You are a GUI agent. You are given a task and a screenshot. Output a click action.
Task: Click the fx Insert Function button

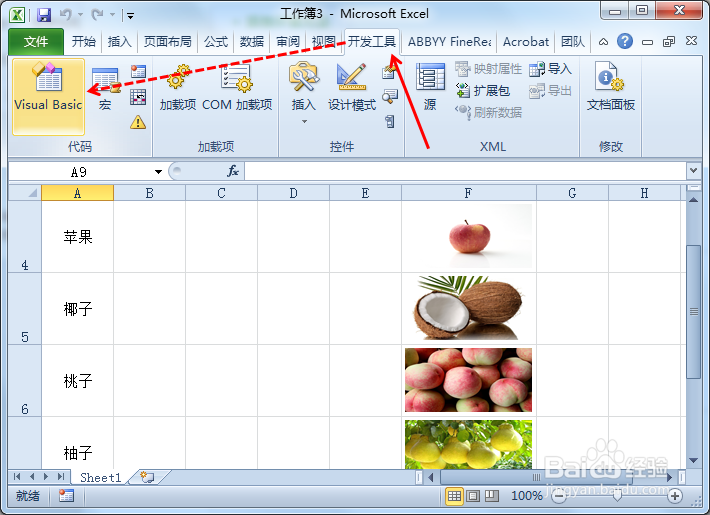tap(233, 171)
